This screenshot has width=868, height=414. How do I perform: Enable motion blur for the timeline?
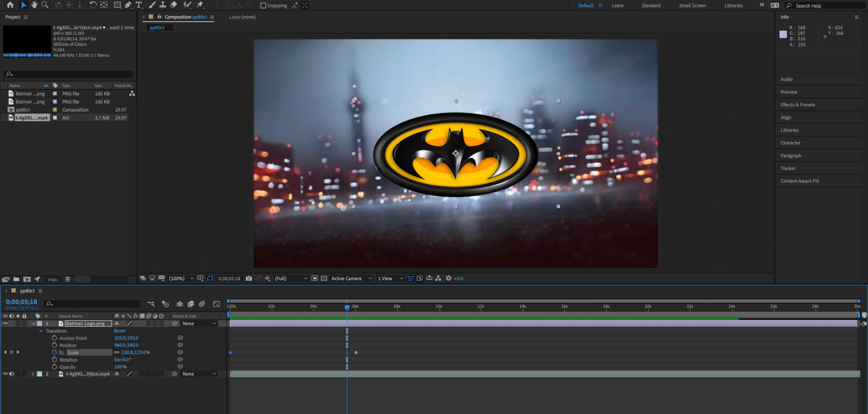tap(202, 304)
